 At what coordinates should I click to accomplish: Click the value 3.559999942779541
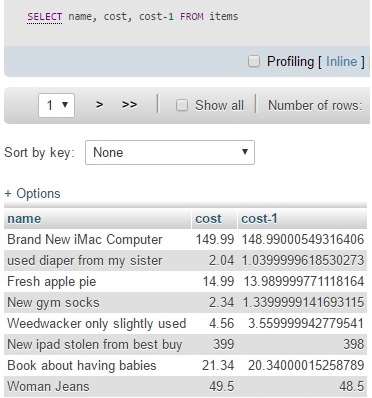click(306, 323)
